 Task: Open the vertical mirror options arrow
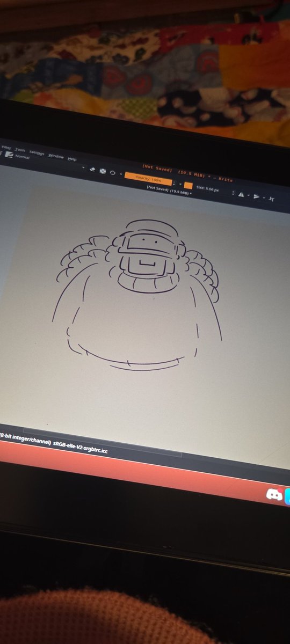[x=263, y=198]
